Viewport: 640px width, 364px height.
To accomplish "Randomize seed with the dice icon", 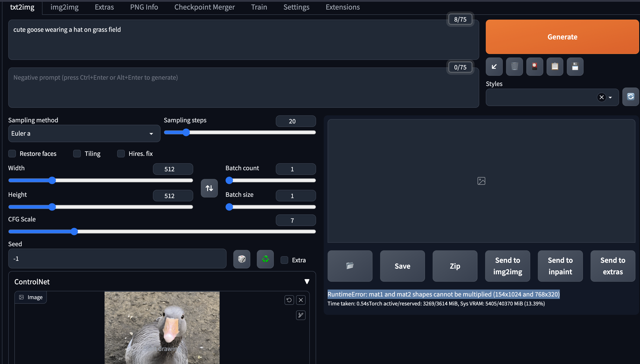I will click(242, 259).
